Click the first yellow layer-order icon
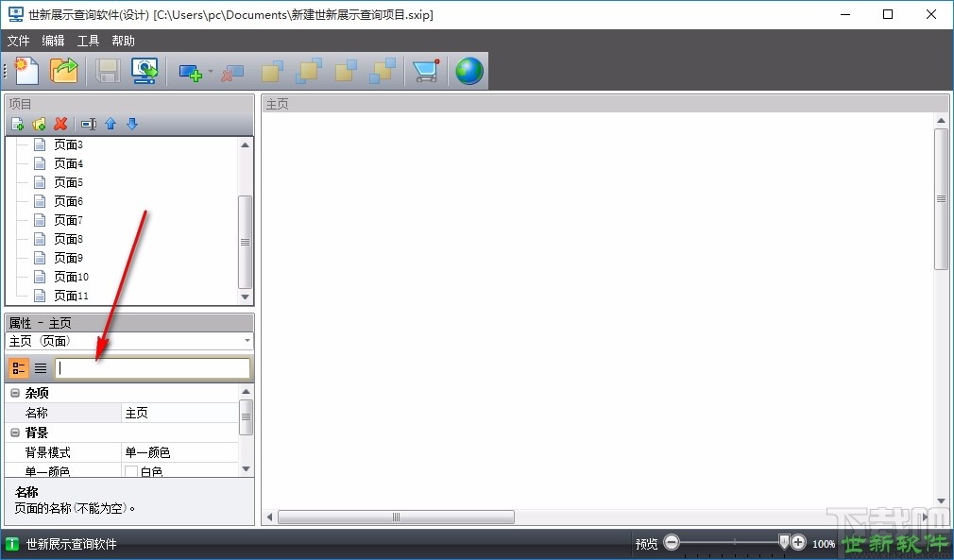This screenshot has width=954, height=560. coord(272,71)
